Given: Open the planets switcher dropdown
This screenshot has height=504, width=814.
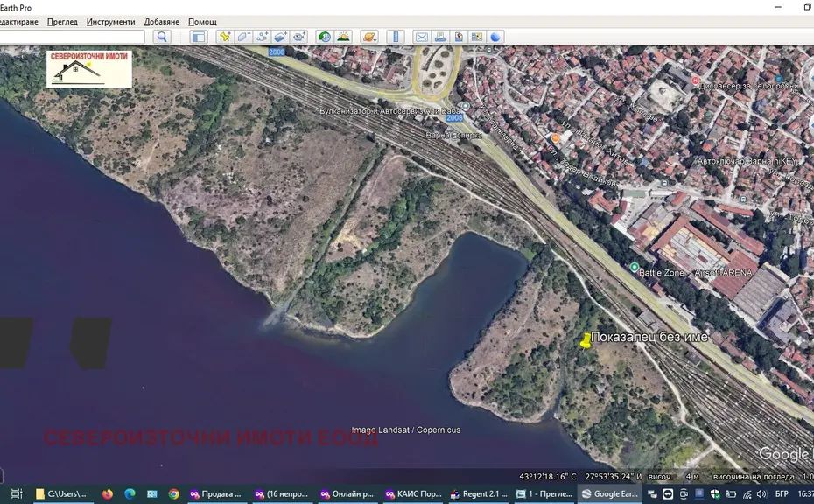Looking at the screenshot, I should coord(369,37).
